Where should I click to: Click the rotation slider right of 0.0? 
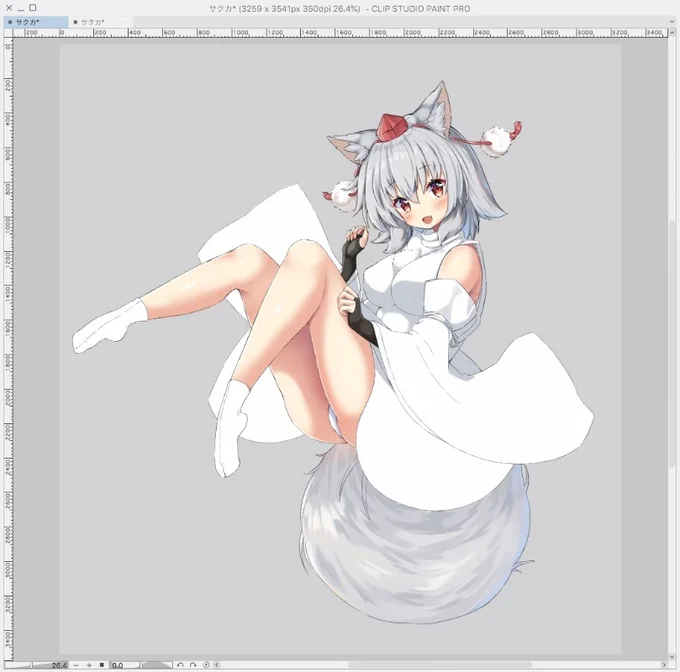click(157, 665)
